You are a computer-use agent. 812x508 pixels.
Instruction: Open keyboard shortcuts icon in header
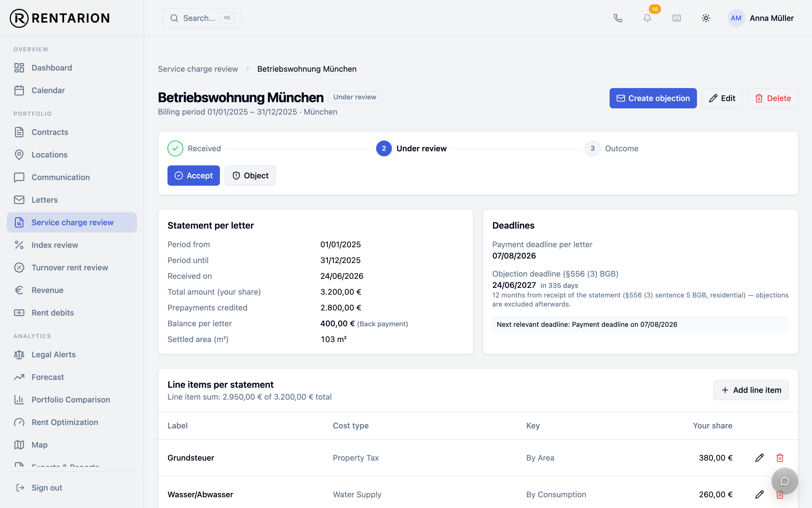[676, 18]
